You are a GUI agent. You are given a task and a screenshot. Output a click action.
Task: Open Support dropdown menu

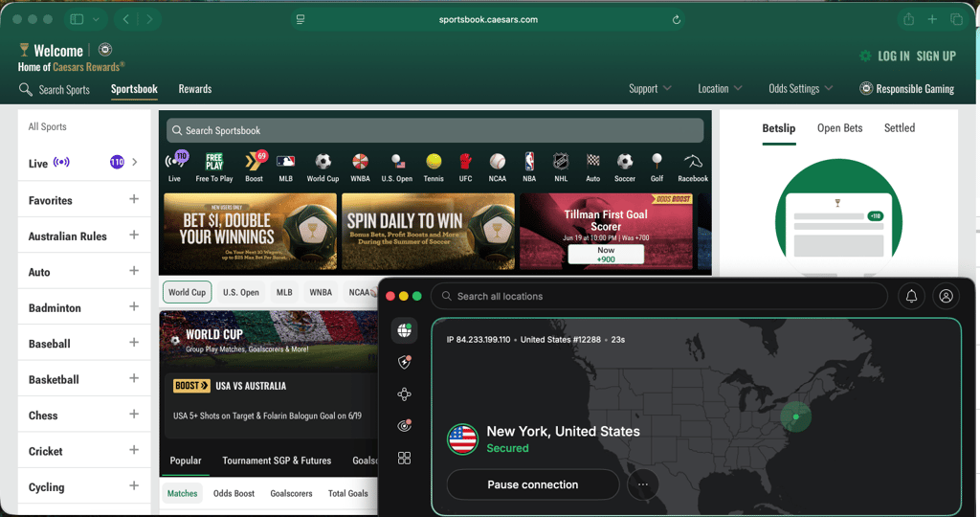[650, 89]
